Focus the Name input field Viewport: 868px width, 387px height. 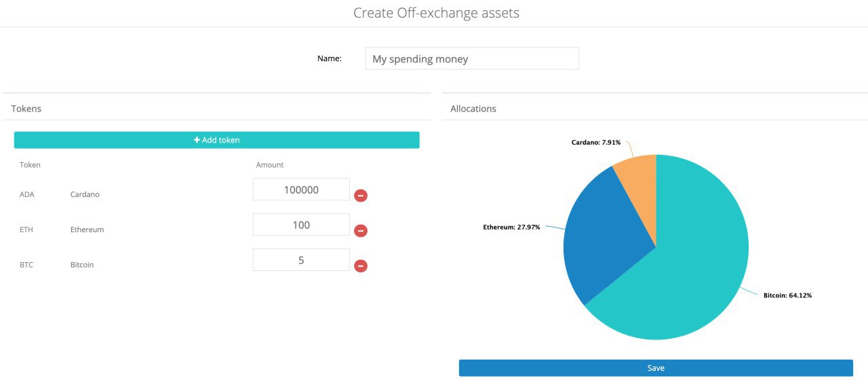pos(472,59)
